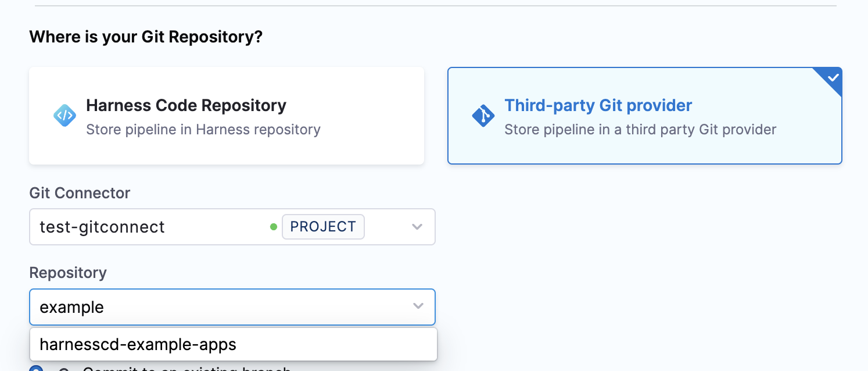Image resolution: width=868 pixels, height=371 pixels.
Task: Click 'Store pipeline in a third party Git provider' text
Action: point(640,129)
